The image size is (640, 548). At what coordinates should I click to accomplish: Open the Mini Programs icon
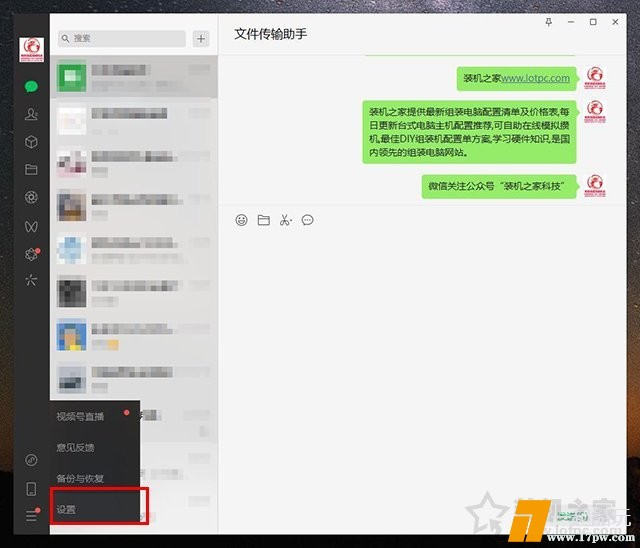point(31,460)
